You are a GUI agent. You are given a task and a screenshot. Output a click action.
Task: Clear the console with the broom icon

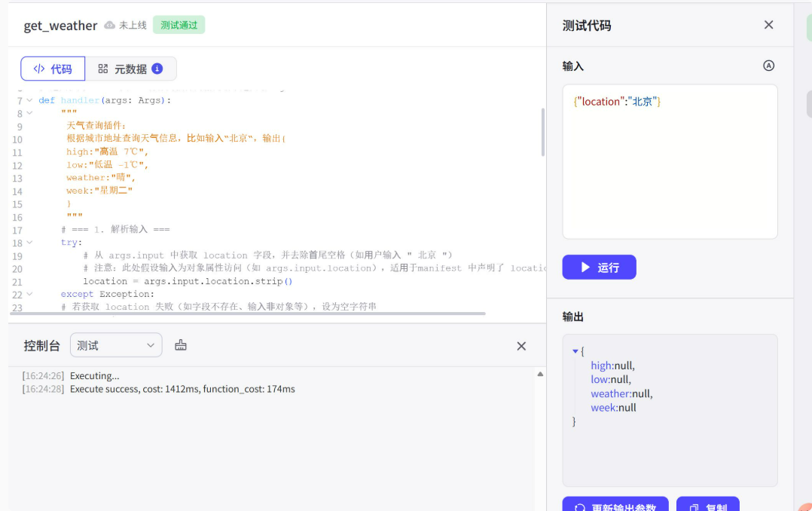pyautogui.click(x=180, y=345)
